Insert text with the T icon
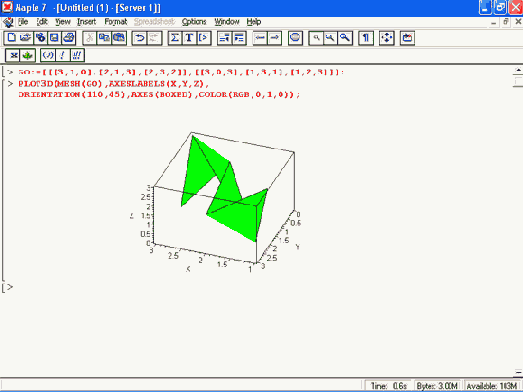 (189, 38)
